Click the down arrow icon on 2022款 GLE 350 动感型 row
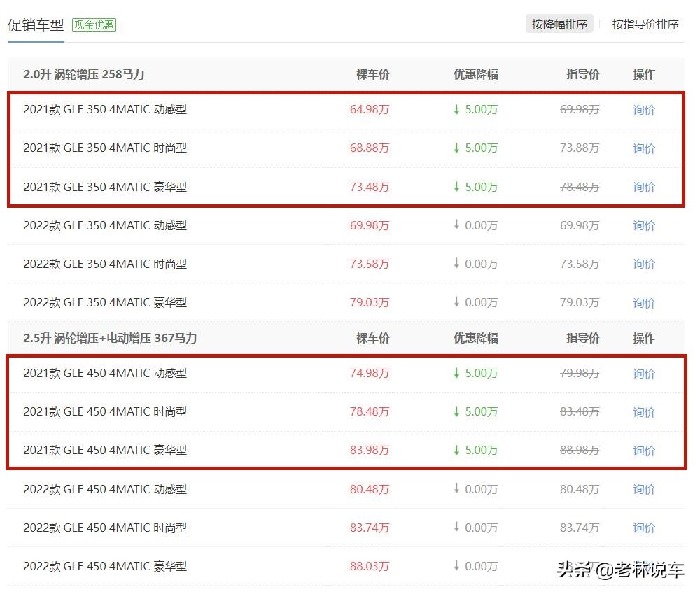Image resolution: width=700 pixels, height=594 pixels. [x=457, y=225]
